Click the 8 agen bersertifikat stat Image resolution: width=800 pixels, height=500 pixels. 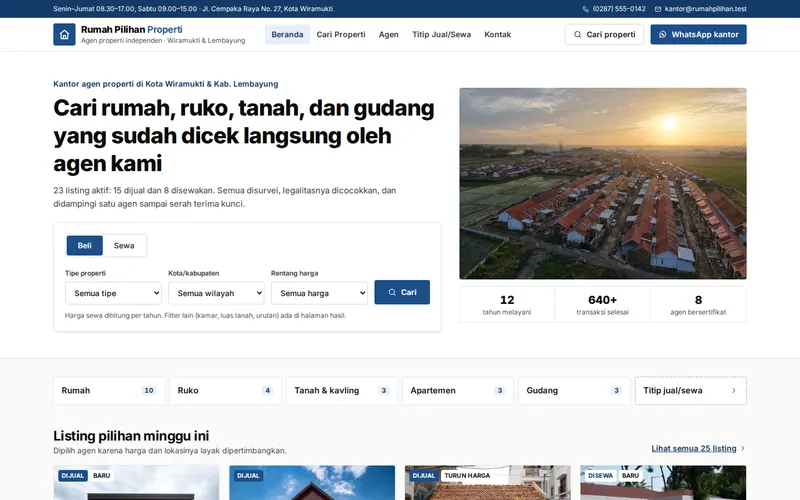[698, 305]
